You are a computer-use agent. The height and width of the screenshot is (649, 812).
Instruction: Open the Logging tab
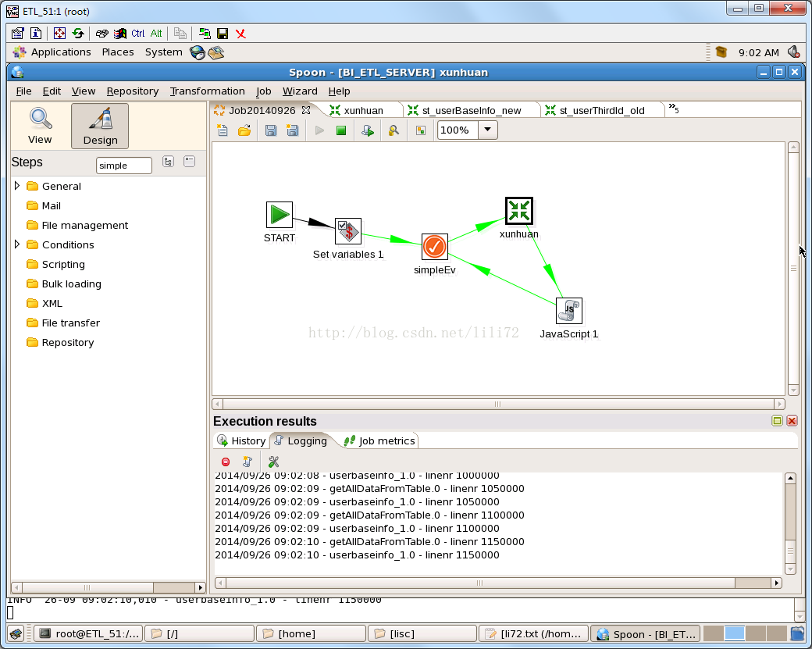[x=301, y=440]
